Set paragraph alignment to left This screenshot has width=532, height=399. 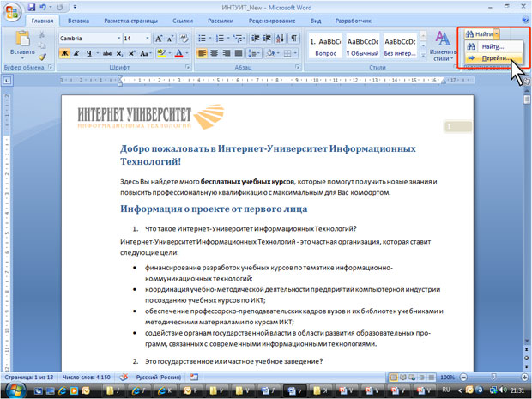[x=202, y=53]
